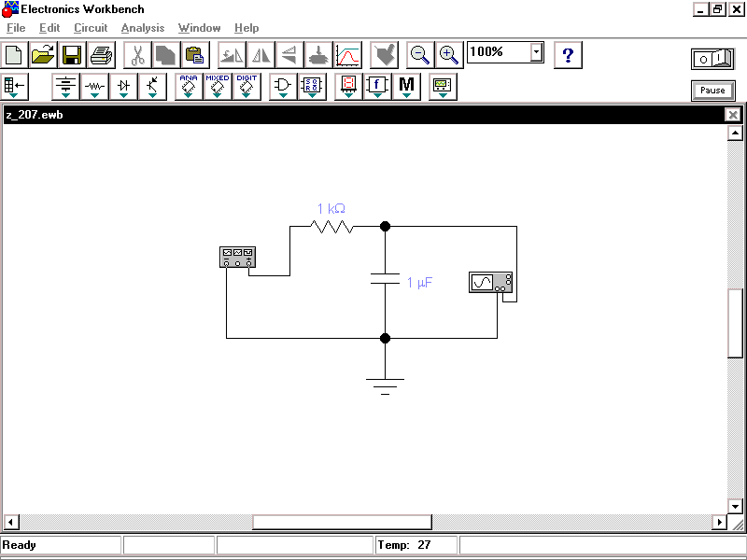Open the Basic components parts bin
Screen dimensions: 747x560
point(94,87)
